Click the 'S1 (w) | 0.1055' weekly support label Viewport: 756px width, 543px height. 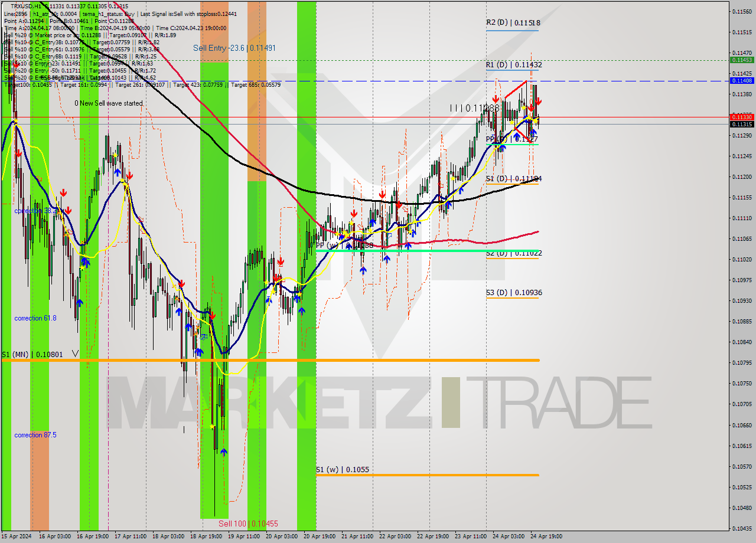343,470
